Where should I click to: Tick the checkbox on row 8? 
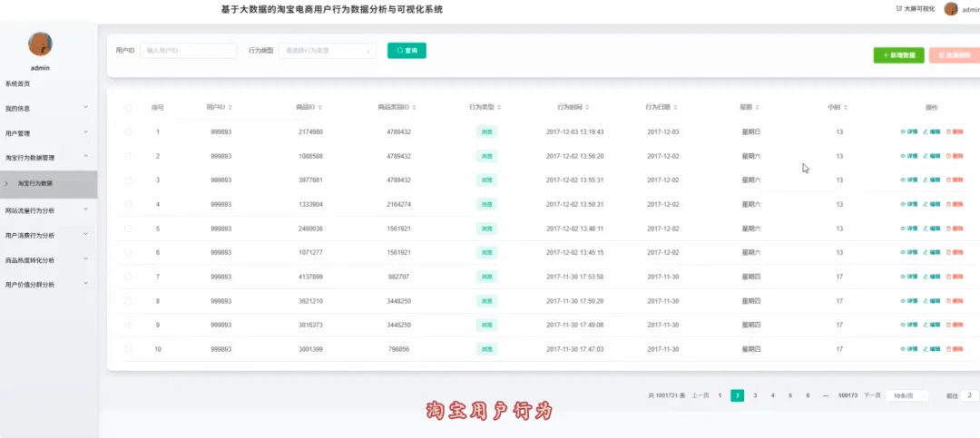128,301
